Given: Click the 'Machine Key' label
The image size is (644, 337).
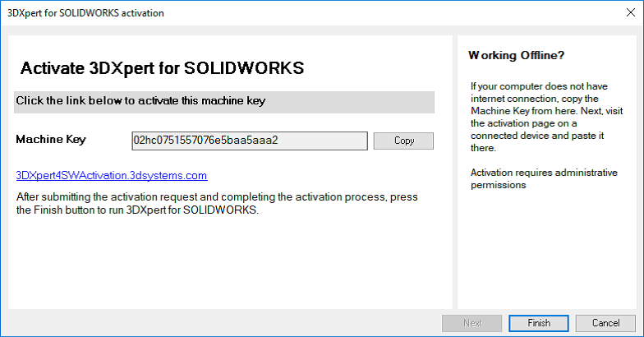Looking at the screenshot, I should (x=51, y=140).
